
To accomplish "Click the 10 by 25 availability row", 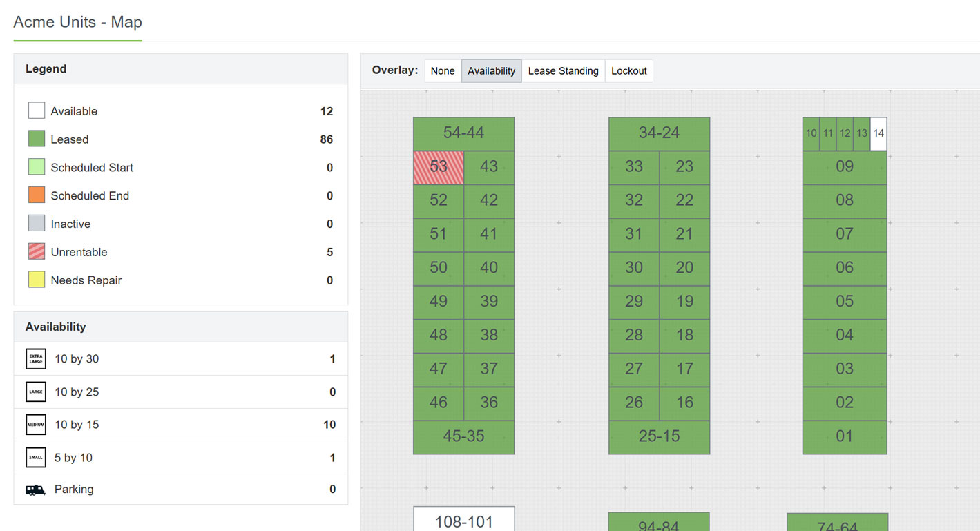I will (x=181, y=392).
